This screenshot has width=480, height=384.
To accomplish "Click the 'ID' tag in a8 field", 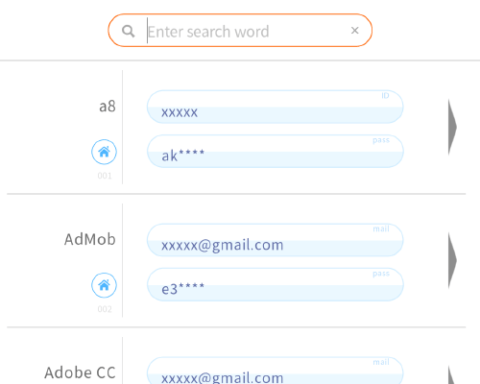I will pos(385,96).
